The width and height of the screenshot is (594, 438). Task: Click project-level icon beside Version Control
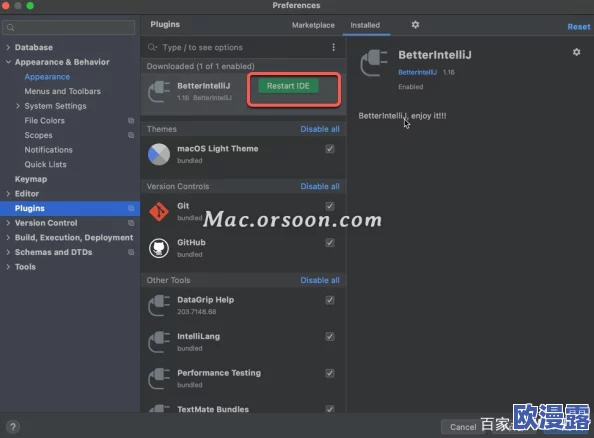point(131,223)
